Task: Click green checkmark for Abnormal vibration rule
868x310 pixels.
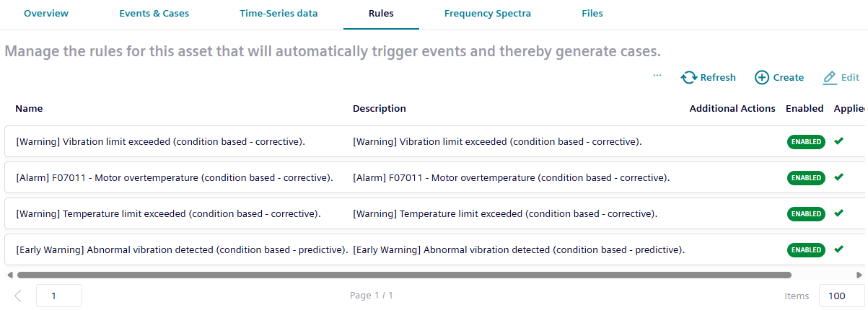Action: tap(838, 249)
